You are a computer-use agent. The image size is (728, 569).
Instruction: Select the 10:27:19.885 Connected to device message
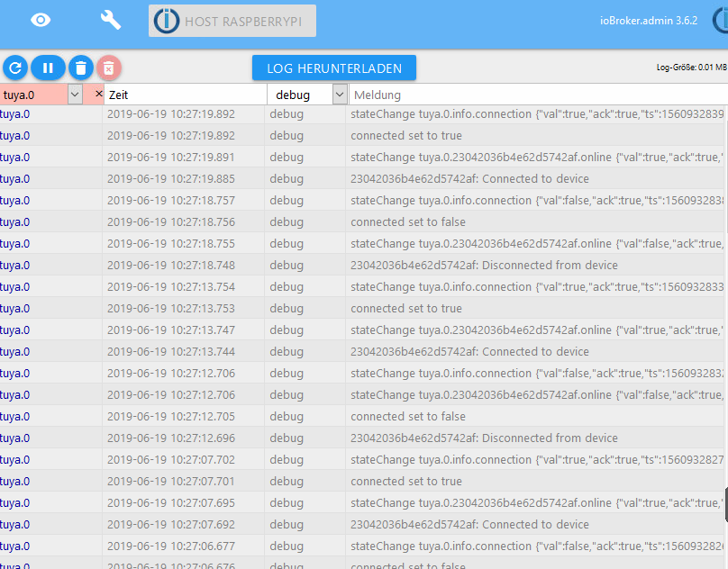tap(469, 178)
